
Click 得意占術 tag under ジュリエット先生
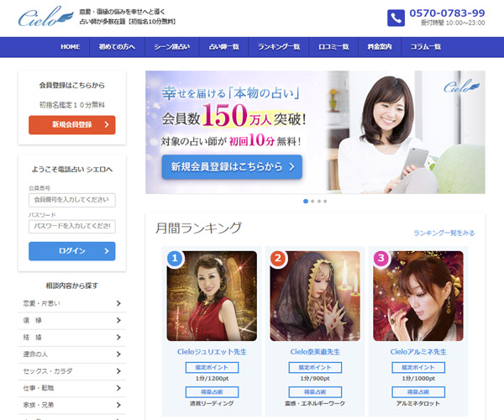[x=212, y=392]
